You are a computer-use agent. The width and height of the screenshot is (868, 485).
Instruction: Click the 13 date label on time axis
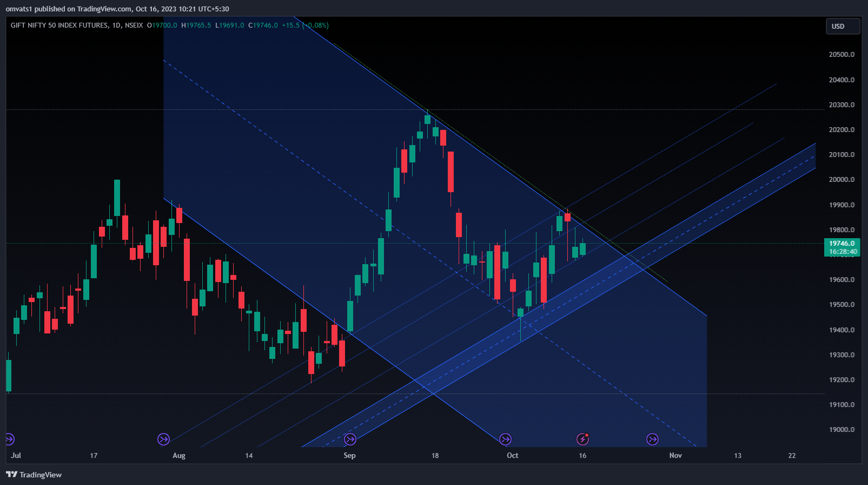pos(738,455)
